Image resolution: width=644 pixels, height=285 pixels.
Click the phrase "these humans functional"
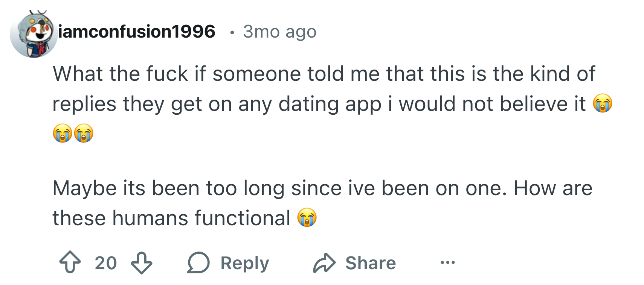tap(171, 218)
